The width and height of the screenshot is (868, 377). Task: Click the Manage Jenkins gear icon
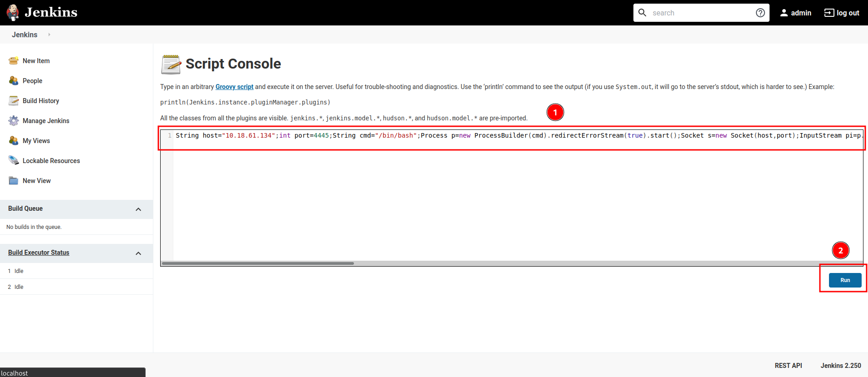tap(14, 121)
